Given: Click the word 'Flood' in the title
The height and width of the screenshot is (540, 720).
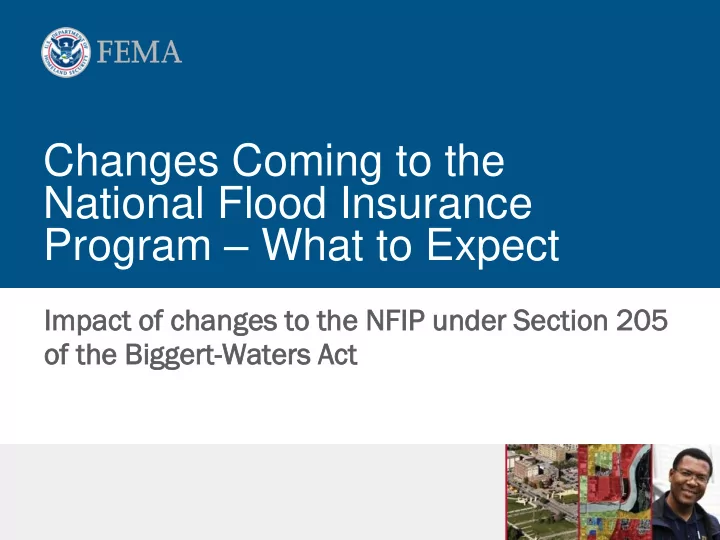Looking at the screenshot, I should pos(272,202).
